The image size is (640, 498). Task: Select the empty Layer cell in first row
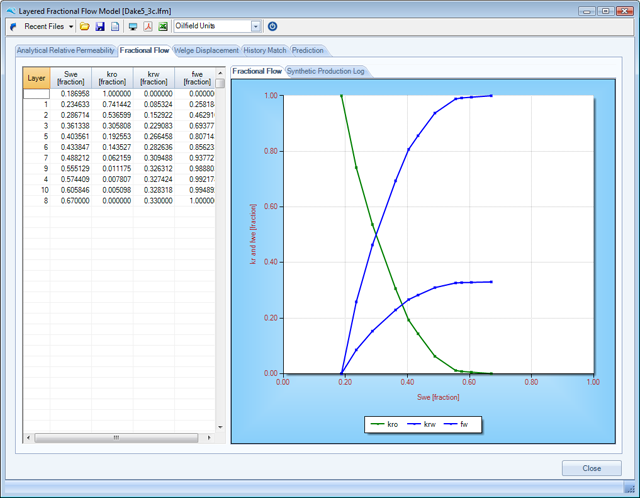(x=36, y=94)
